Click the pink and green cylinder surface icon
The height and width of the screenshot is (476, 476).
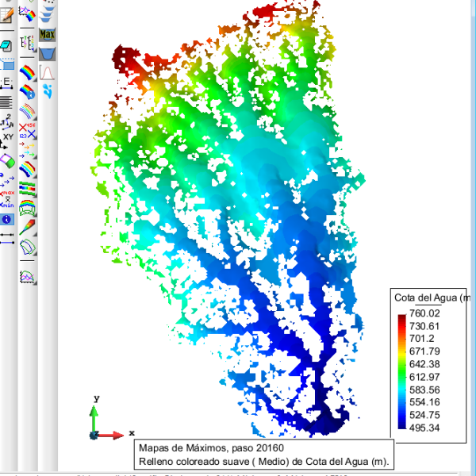tap(7, 160)
